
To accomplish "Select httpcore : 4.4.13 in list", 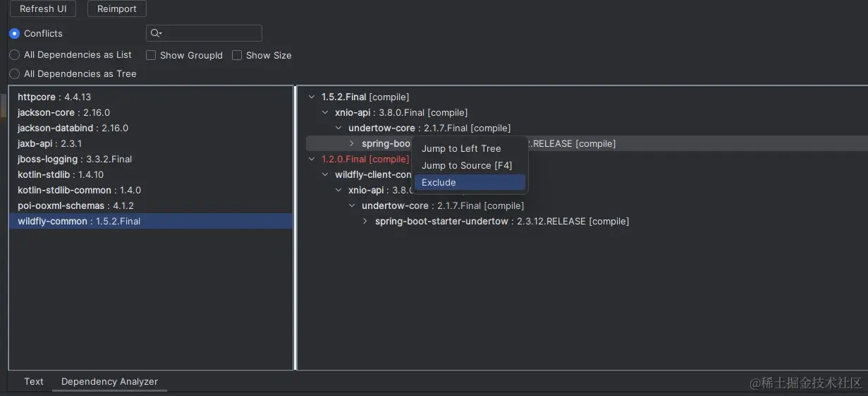I will (151, 97).
